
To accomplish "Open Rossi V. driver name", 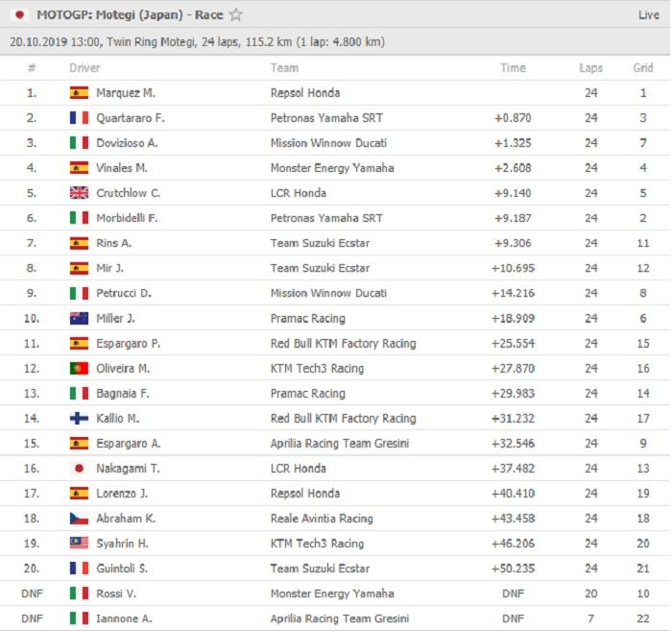I will click(x=116, y=593).
